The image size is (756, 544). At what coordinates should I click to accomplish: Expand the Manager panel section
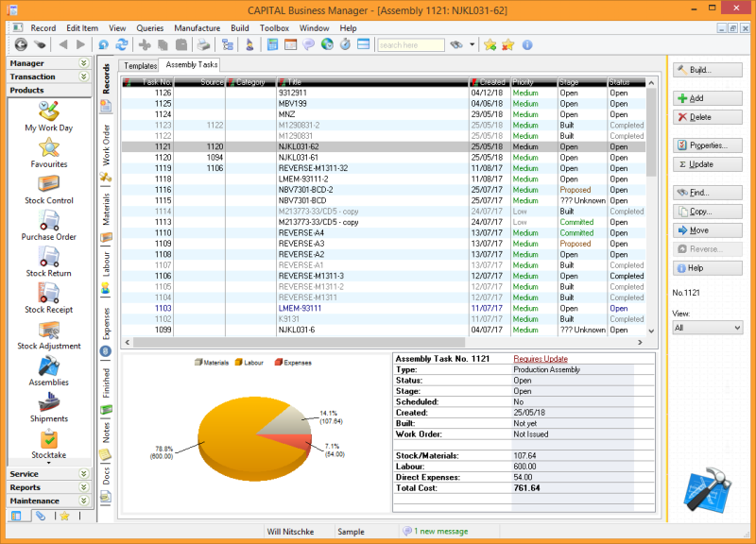83,63
